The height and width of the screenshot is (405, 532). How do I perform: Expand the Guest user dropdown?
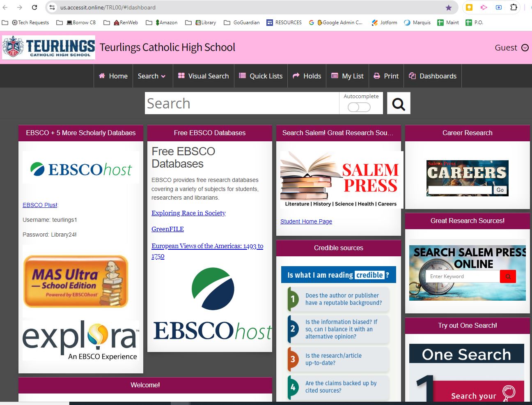(x=511, y=48)
